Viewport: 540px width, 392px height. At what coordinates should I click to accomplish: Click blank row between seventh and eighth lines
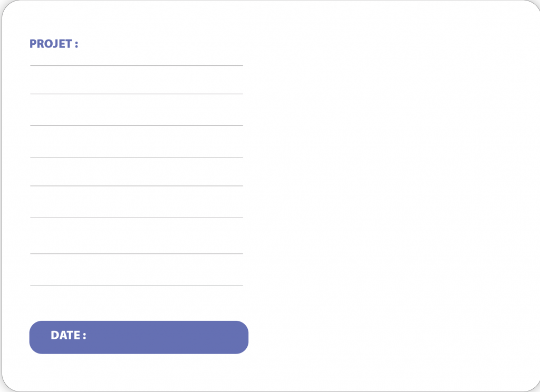137,270
